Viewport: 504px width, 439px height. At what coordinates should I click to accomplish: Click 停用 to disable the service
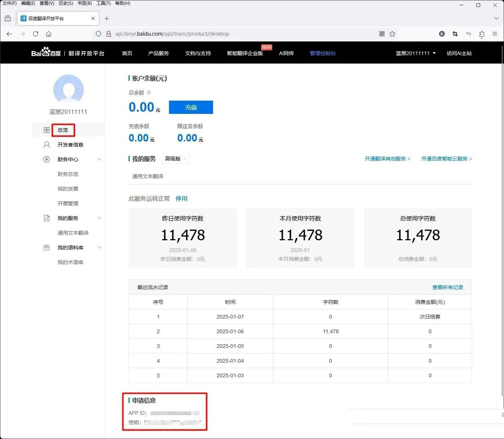point(181,198)
